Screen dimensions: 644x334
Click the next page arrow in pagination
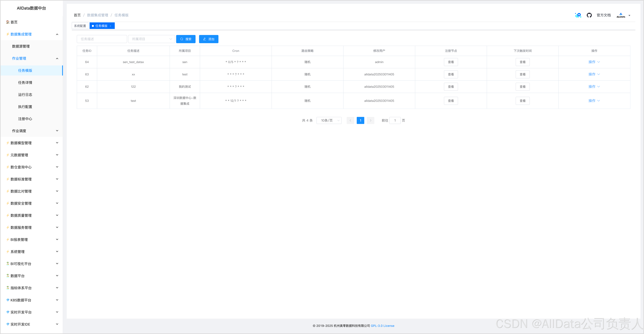[370, 121]
